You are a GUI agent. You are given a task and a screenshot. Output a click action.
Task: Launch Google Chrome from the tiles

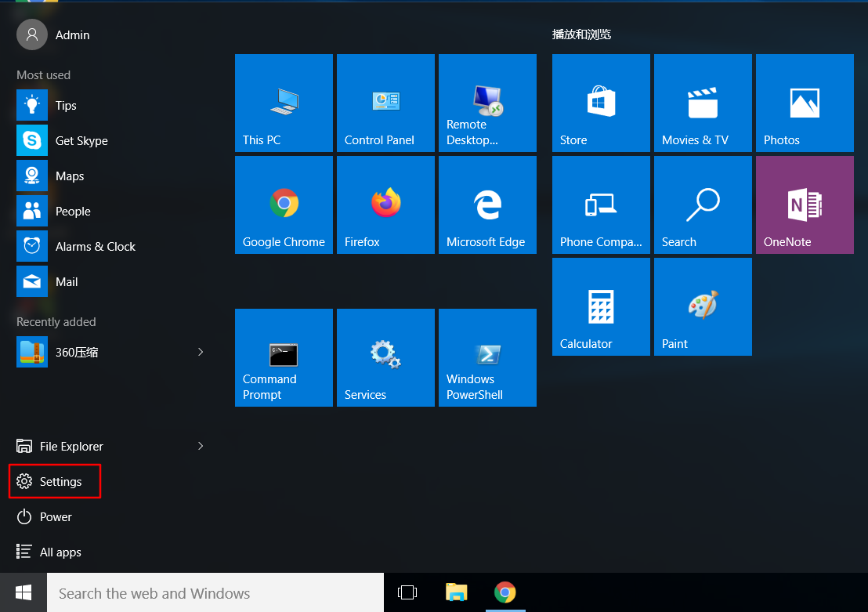point(284,205)
